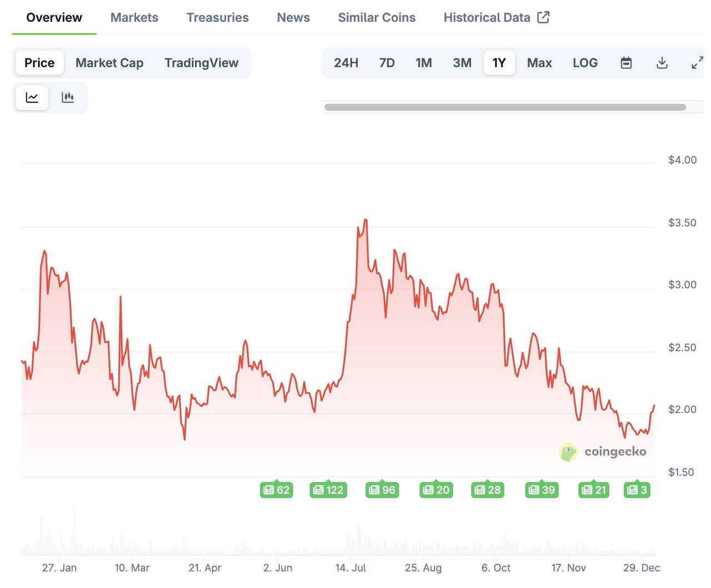The image size is (711, 588).
Task: Open the Markets tab
Action: (134, 18)
